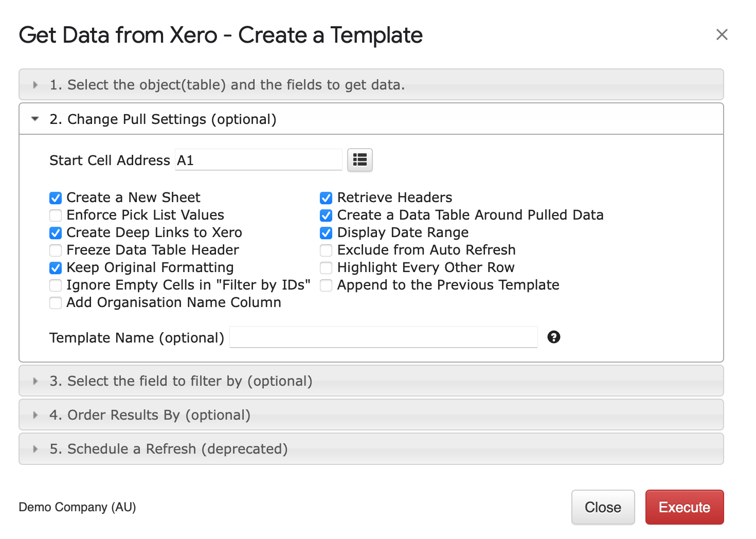Expand section 3 Select the field to filter by
Image resolution: width=756 pixels, height=539 pixels.
click(371, 381)
